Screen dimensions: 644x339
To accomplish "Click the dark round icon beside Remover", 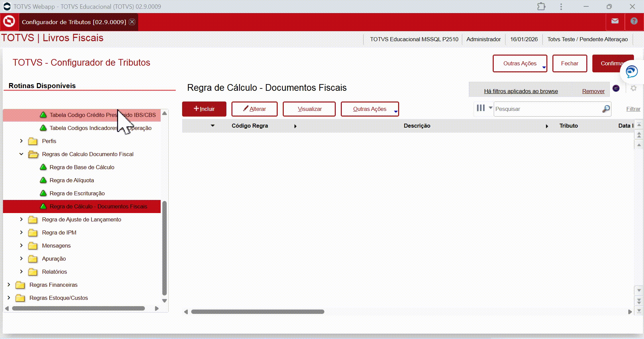I will click(x=616, y=88).
